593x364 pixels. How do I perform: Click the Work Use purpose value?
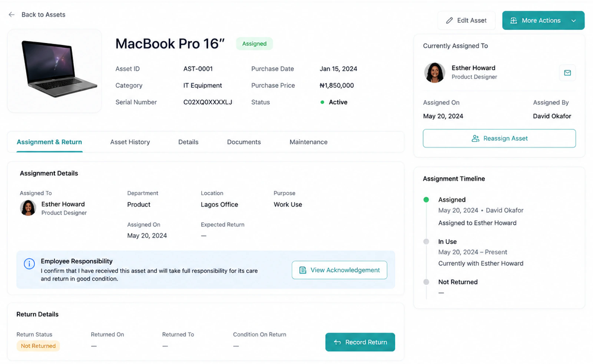click(288, 205)
